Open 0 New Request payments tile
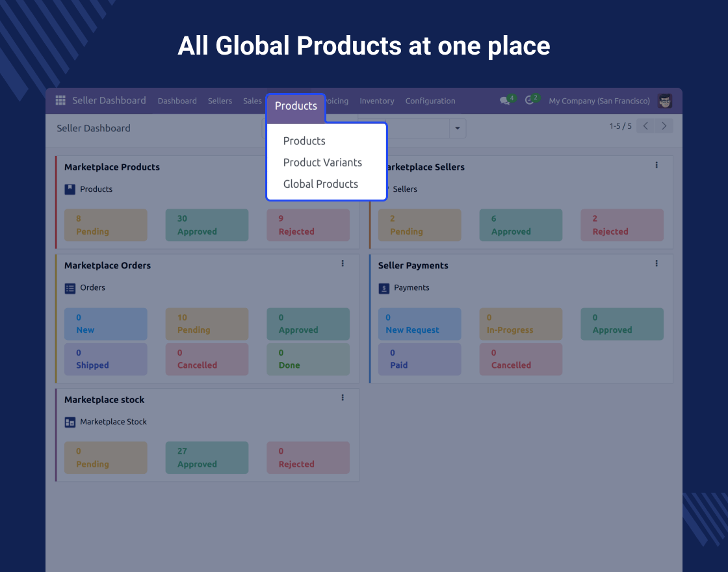 point(420,324)
